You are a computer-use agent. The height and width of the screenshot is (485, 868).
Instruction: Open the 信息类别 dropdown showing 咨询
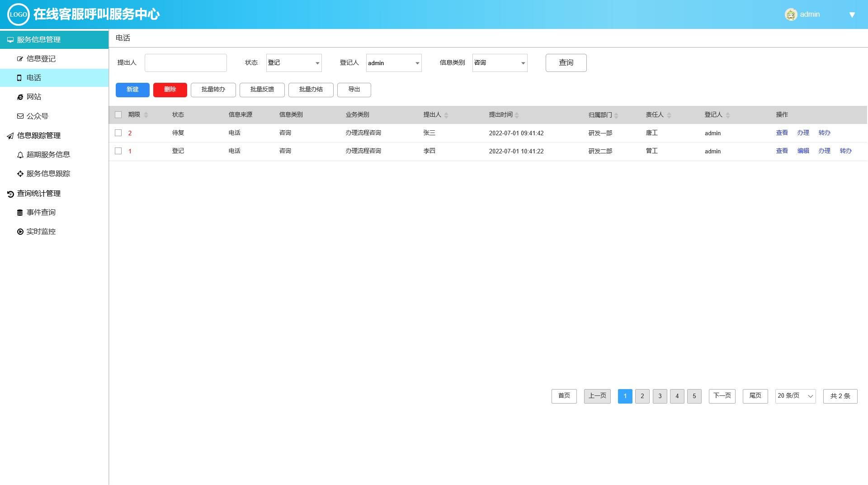[500, 63]
